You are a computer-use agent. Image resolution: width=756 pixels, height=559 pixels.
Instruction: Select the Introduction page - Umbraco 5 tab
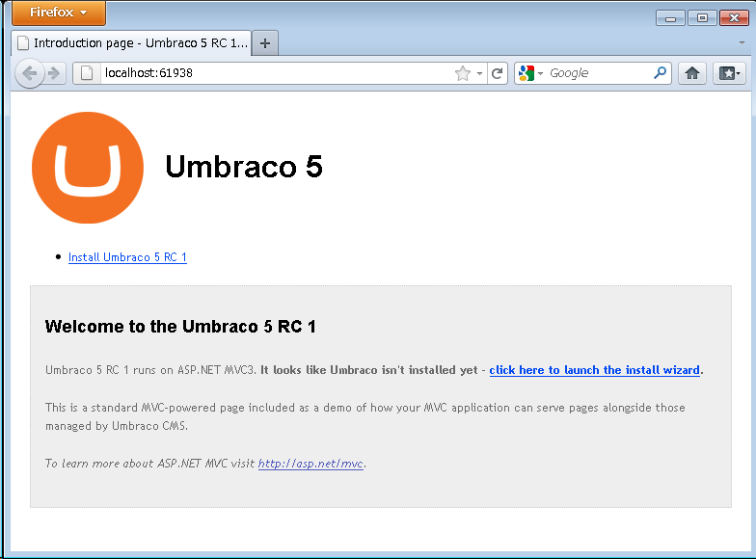click(x=131, y=42)
